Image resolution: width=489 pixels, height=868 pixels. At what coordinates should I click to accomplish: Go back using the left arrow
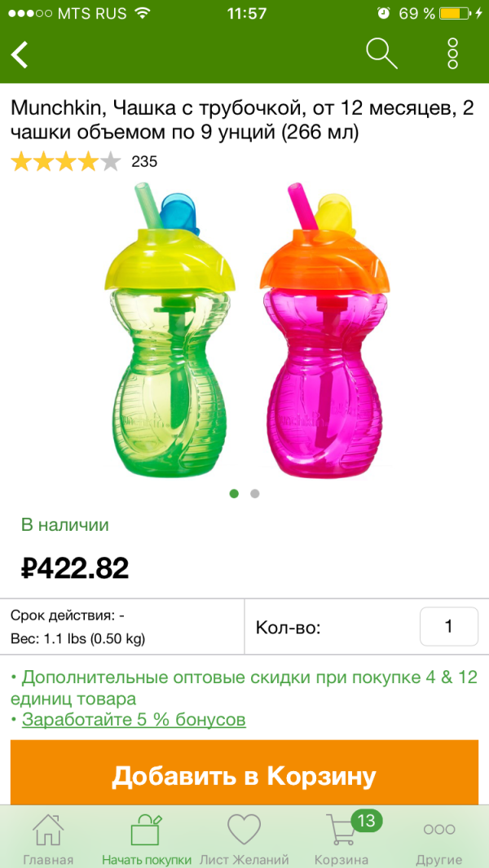point(20,55)
